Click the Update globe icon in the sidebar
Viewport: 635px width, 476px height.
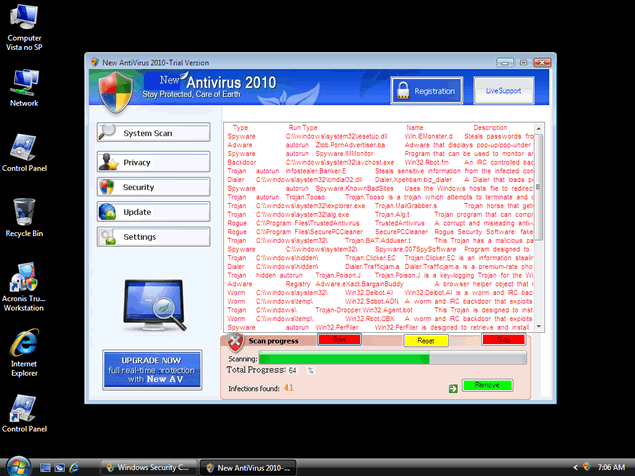click(x=107, y=212)
